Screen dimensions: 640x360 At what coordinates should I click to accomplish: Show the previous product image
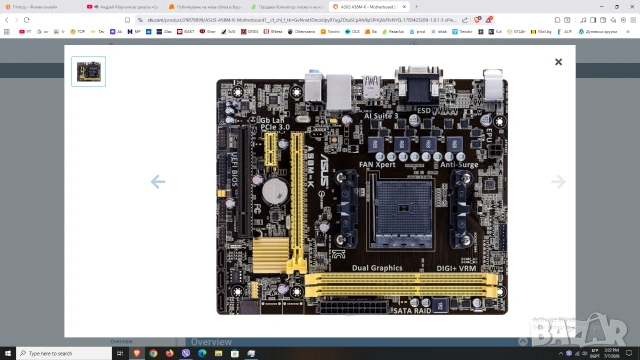point(158,182)
